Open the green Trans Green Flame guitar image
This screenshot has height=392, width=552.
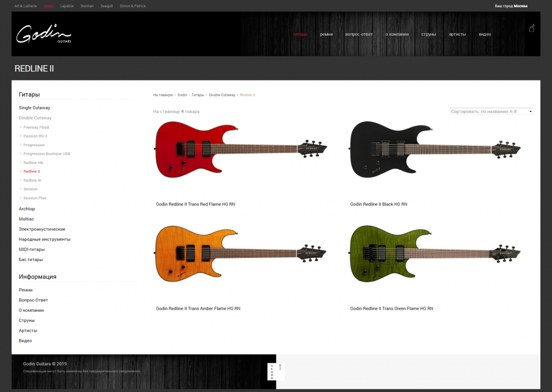[435, 253]
